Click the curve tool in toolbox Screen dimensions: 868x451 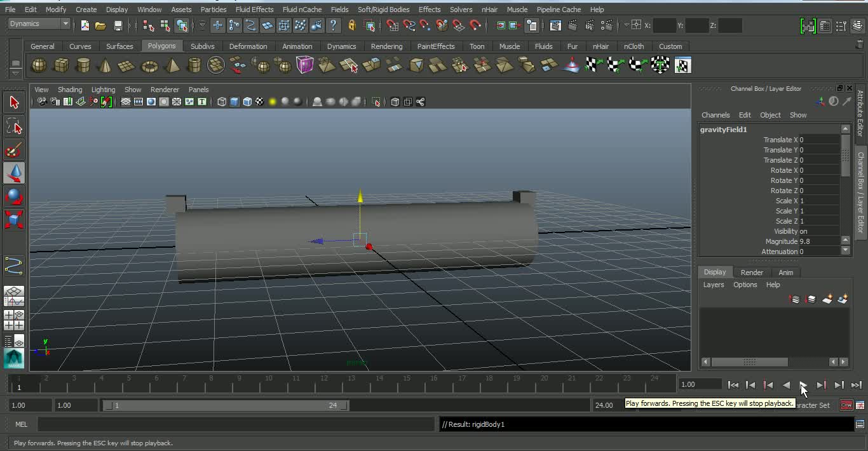click(14, 266)
